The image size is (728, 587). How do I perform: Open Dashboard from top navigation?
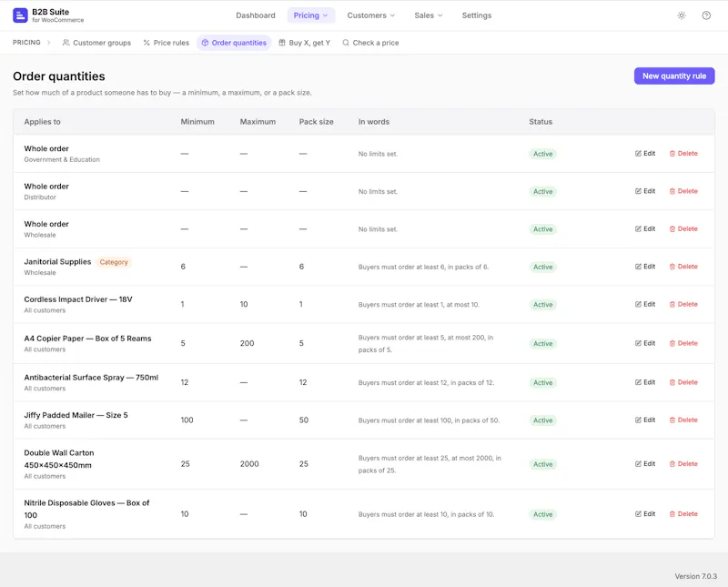click(x=256, y=15)
